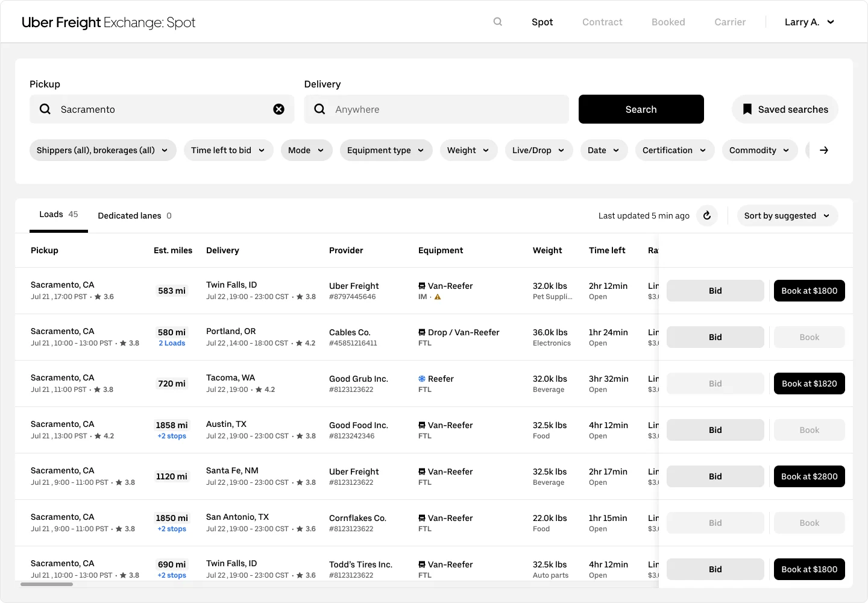
Task: Click the Search button
Action: (641, 109)
